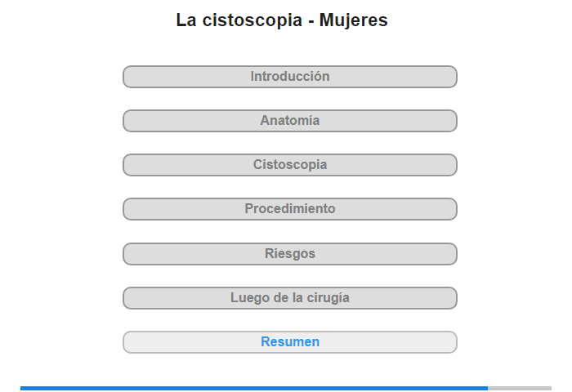Click the Procedimiento label text
This screenshot has width=572, height=392.
tap(289, 208)
